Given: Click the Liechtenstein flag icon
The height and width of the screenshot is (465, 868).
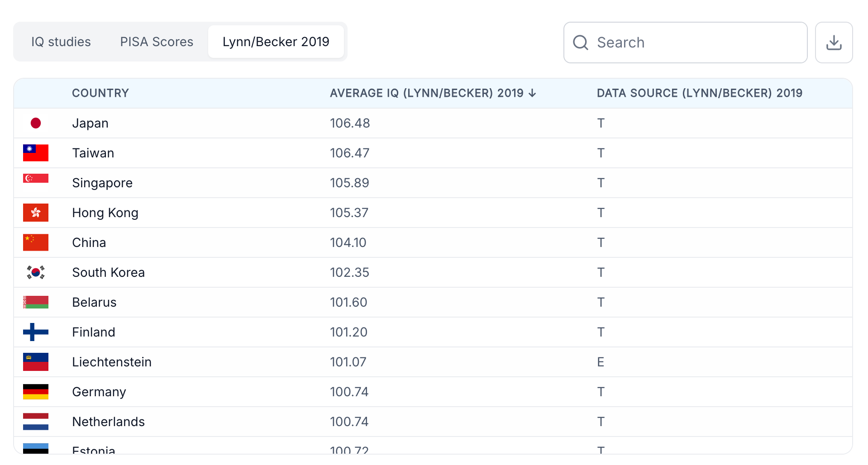Looking at the screenshot, I should click(x=36, y=362).
